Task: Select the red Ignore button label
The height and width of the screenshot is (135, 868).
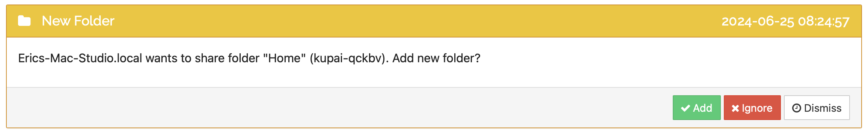Action: click(757, 108)
